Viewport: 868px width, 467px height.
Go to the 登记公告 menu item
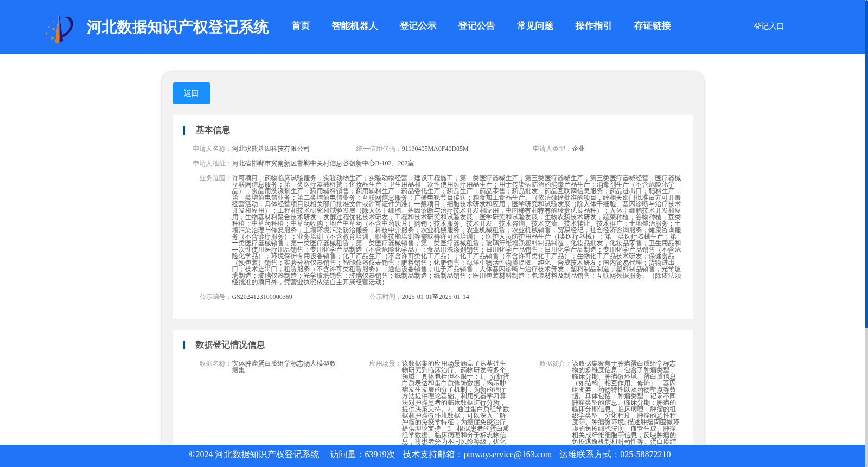[x=476, y=26]
